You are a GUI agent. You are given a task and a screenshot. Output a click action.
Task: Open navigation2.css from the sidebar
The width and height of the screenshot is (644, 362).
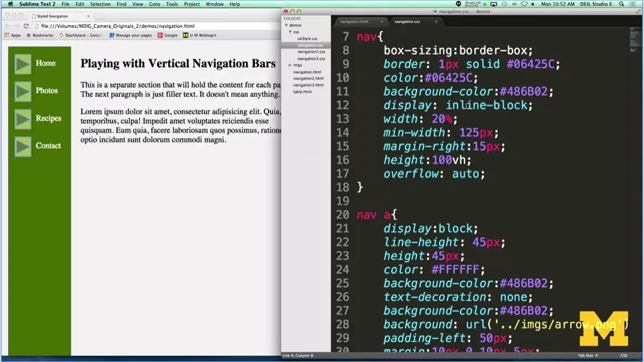pos(311,52)
